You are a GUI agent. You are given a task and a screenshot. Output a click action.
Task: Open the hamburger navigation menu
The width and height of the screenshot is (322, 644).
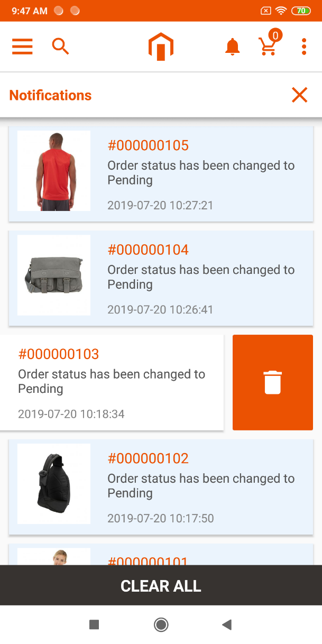click(22, 47)
